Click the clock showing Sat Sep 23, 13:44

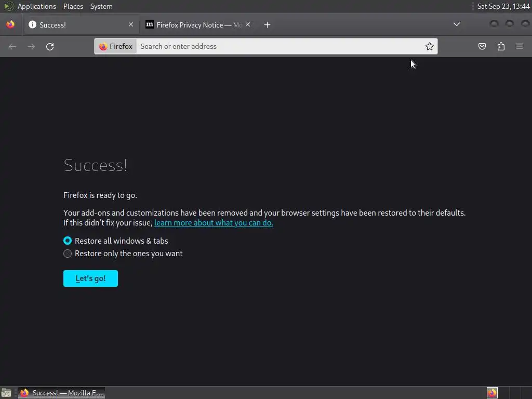tap(503, 6)
